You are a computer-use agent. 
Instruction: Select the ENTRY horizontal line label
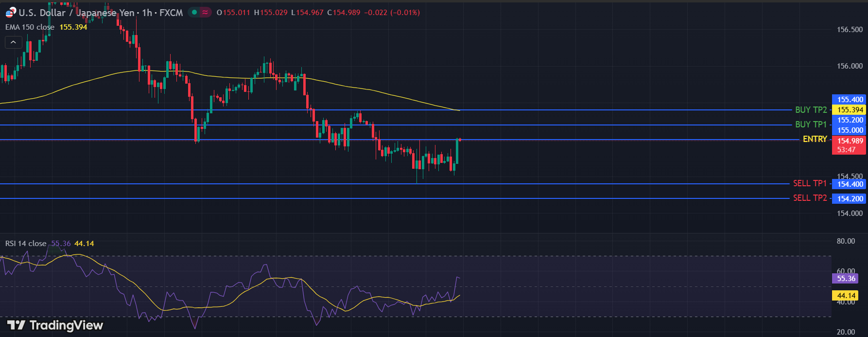[815, 139]
